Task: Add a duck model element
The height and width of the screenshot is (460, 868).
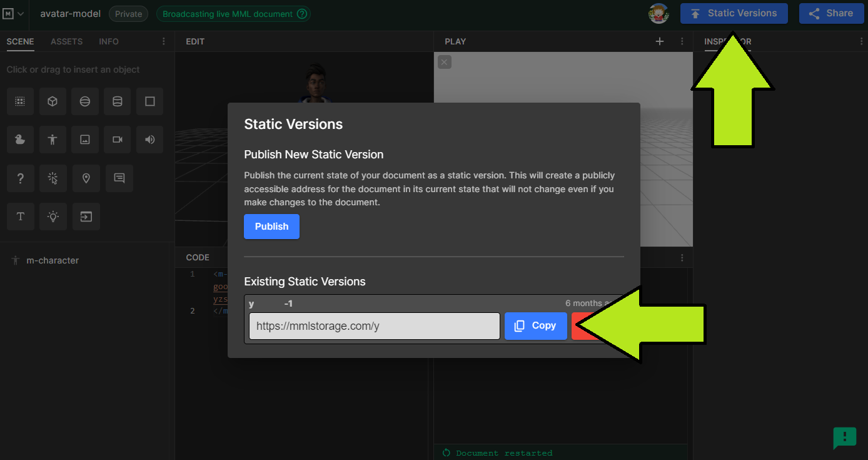Action: (x=20, y=140)
